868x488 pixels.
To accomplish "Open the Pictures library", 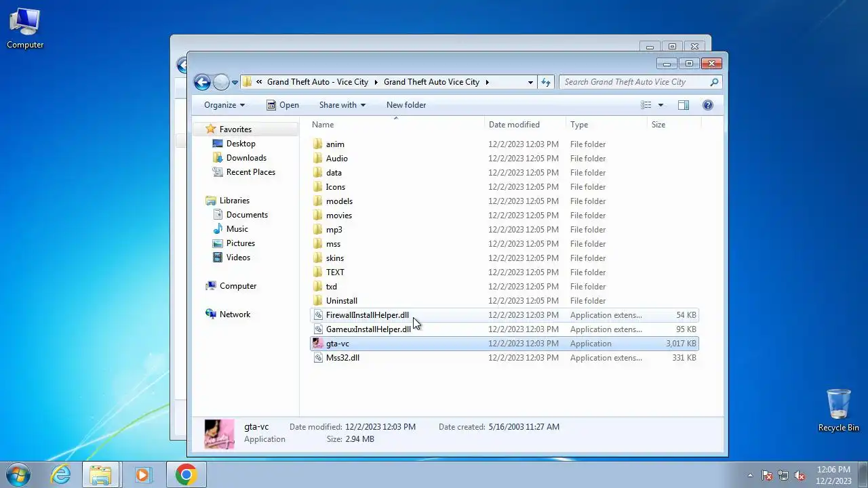I will (241, 243).
